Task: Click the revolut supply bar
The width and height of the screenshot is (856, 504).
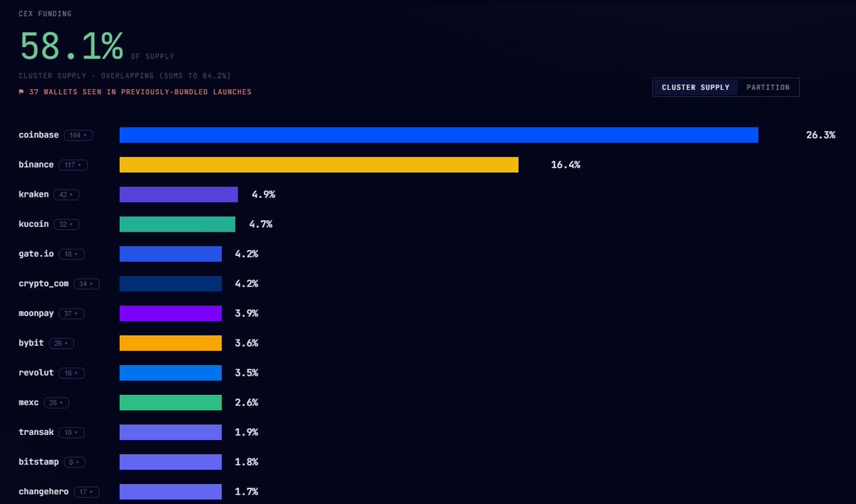Action: 170,373
